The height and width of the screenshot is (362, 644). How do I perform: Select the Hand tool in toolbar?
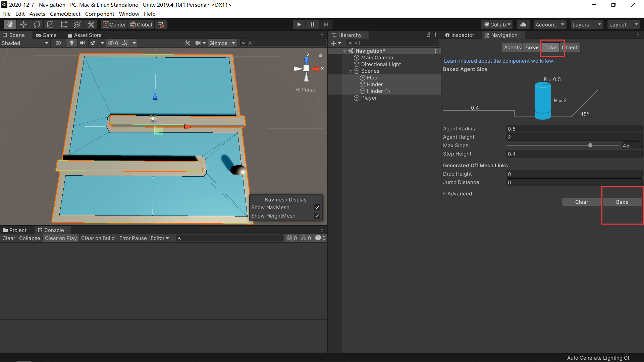[x=10, y=24]
